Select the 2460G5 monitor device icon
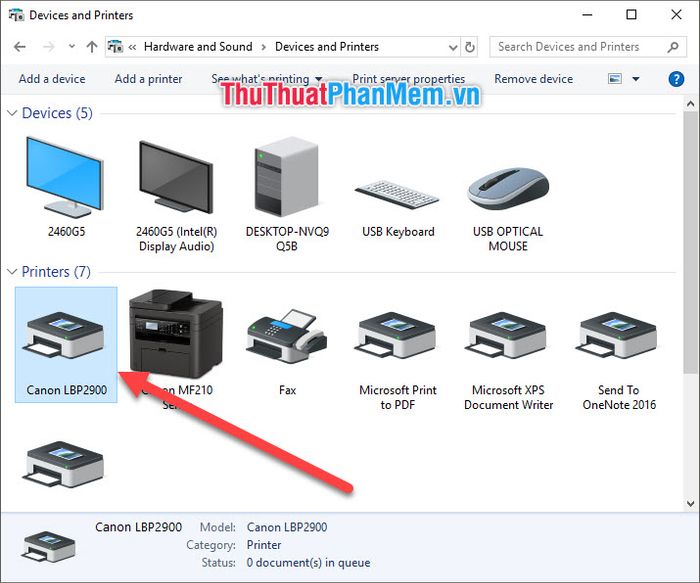Image resolution: width=700 pixels, height=583 pixels. point(65,177)
